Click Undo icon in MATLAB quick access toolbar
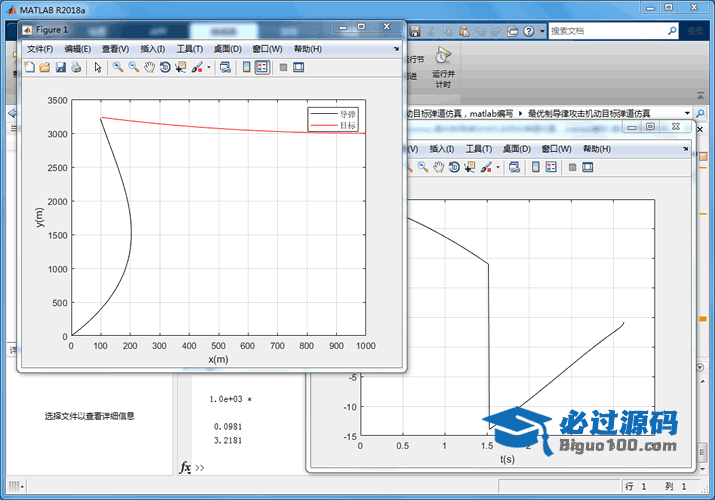Viewport: 715px width, 500px height. (x=480, y=31)
